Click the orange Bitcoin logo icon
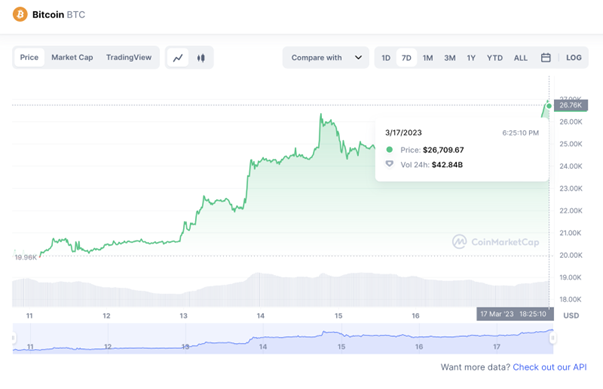Viewport: 603px width, 389px height. click(x=20, y=15)
